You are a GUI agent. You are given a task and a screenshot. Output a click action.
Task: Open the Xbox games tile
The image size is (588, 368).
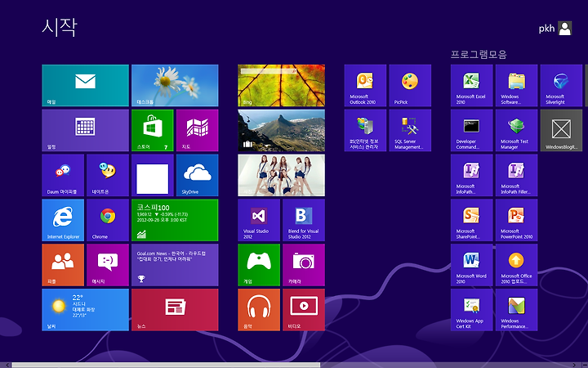(259, 265)
